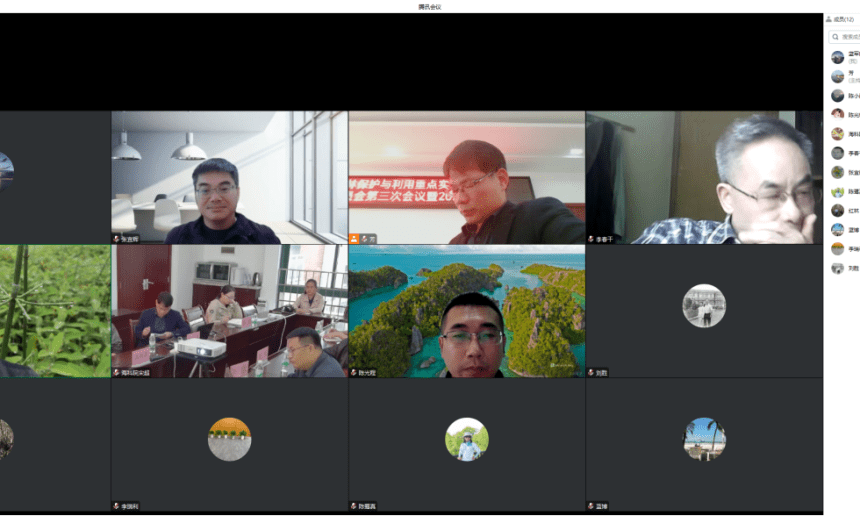Viewport: 860px width, 516px height.
Task: Select the green plant video tile on the left edge
Action: pos(55,310)
